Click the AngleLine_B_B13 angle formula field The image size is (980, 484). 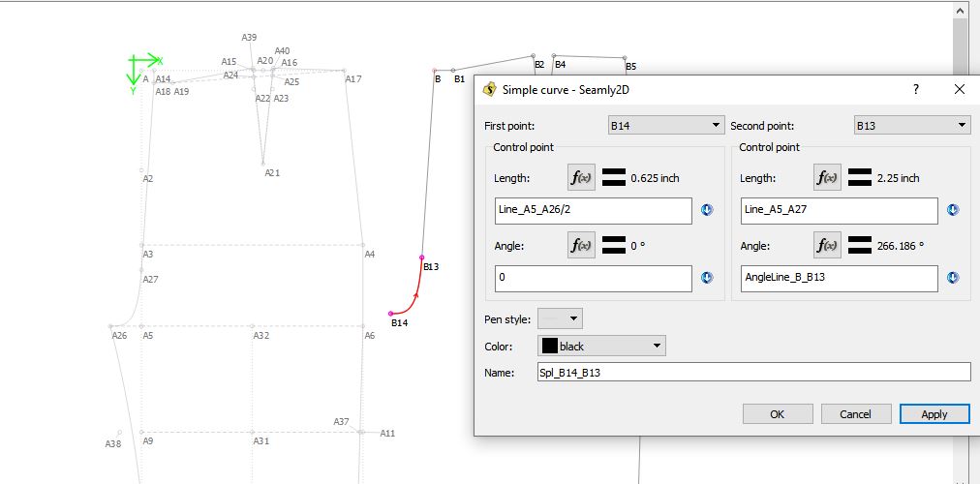coord(839,278)
